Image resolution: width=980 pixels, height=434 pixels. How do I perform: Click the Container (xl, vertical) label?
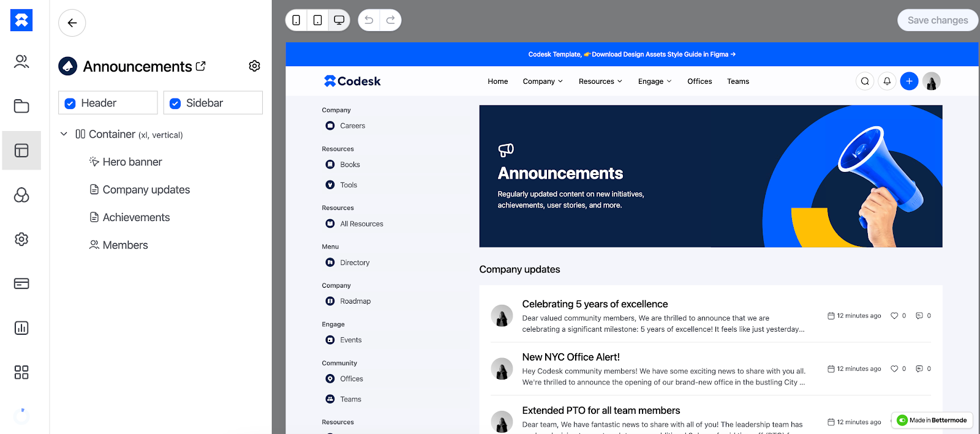(135, 134)
